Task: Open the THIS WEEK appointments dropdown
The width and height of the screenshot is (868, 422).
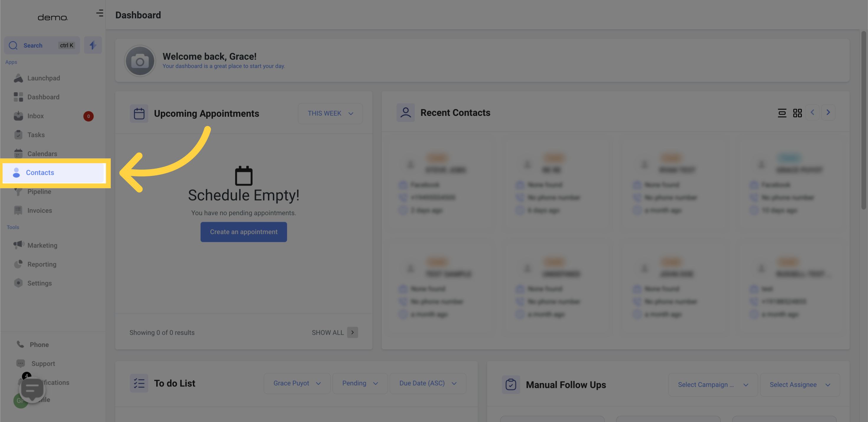Action: point(330,113)
